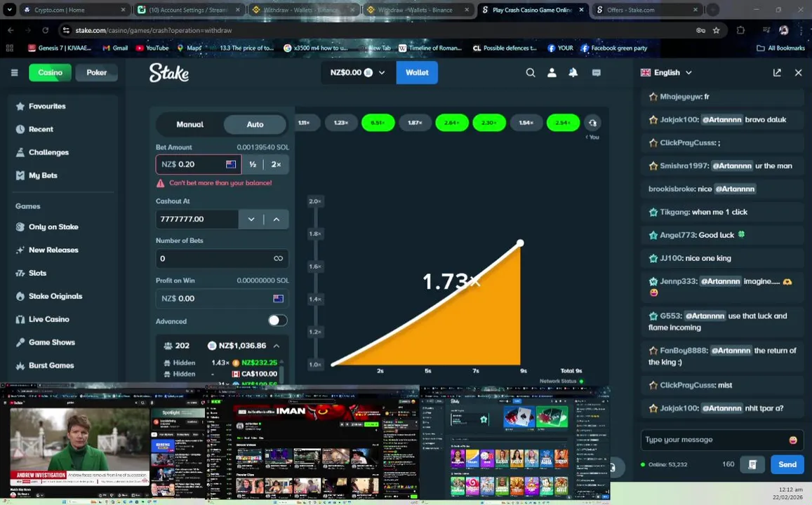Reload the browser page
Viewport: 812px width, 505px height.
coord(45,31)
